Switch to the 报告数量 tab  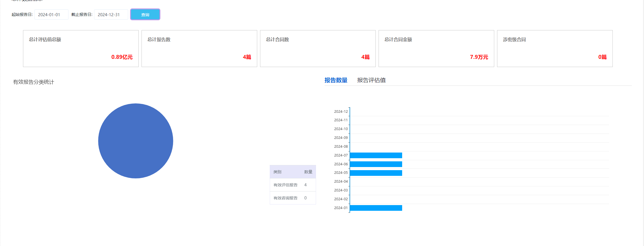[x=336, y=80]
